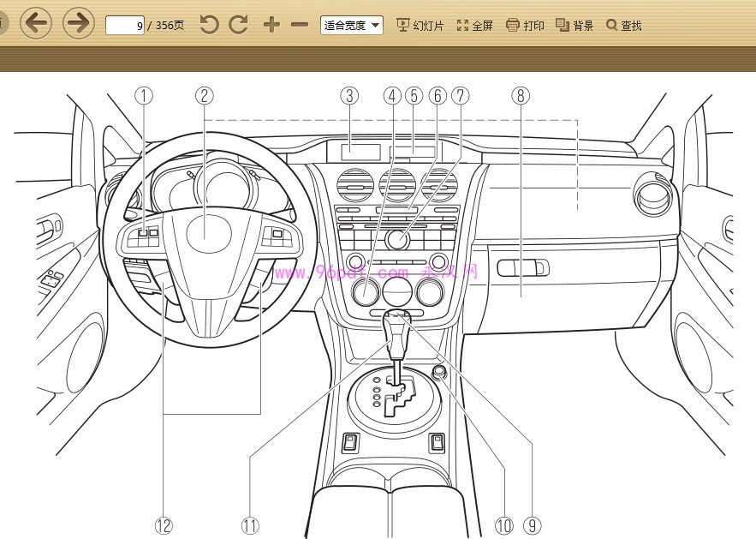The height and width of the screenshot is (539, 756).
Task: Open the search function (查找)
Action: (624, 25)
